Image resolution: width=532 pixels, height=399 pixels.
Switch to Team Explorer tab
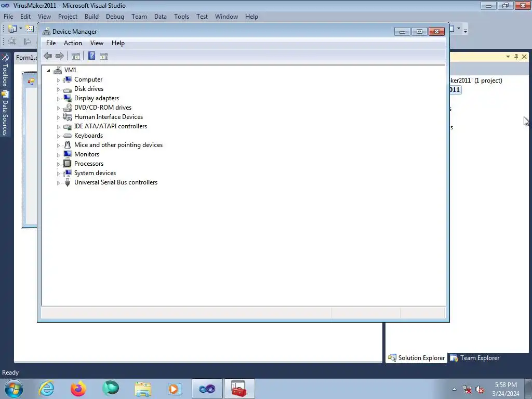coord(475,358)
